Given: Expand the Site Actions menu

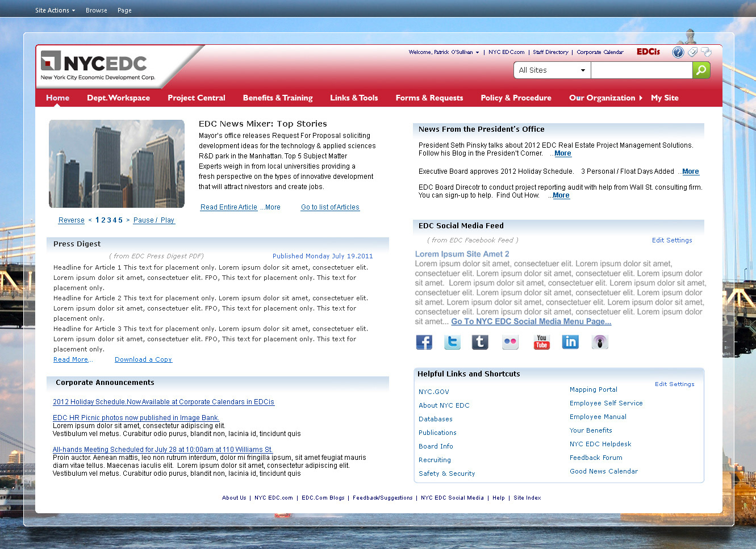Looking at the screenshot, I should 55,10.
